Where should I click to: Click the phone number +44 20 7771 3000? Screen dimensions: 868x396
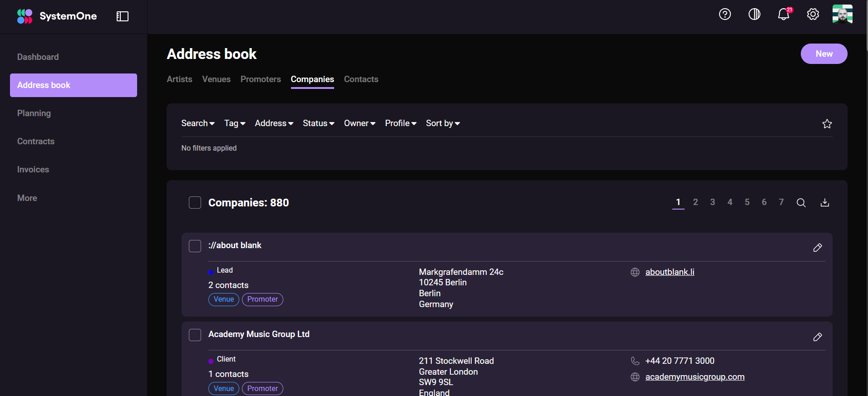pyautogui.click(x=680, y=361)
